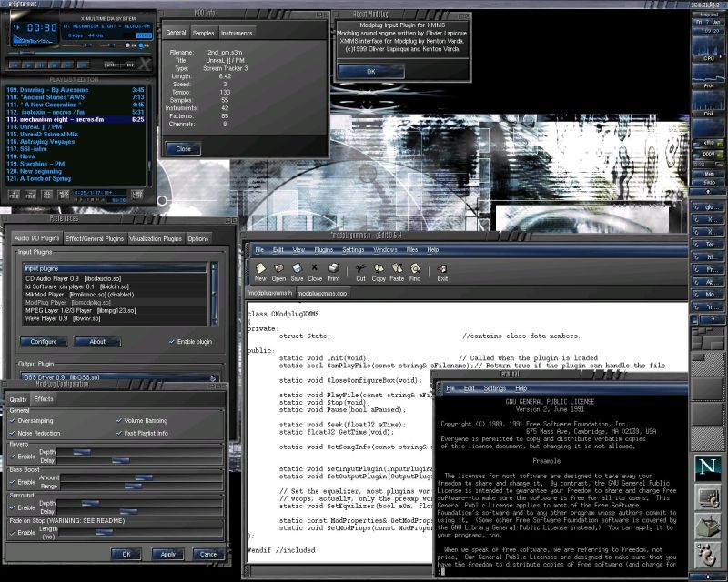This screenshot has width=728, height=582.
Task: Open the Output Plugin OSS Driver dropdown
Action: (x=119, y=377)
